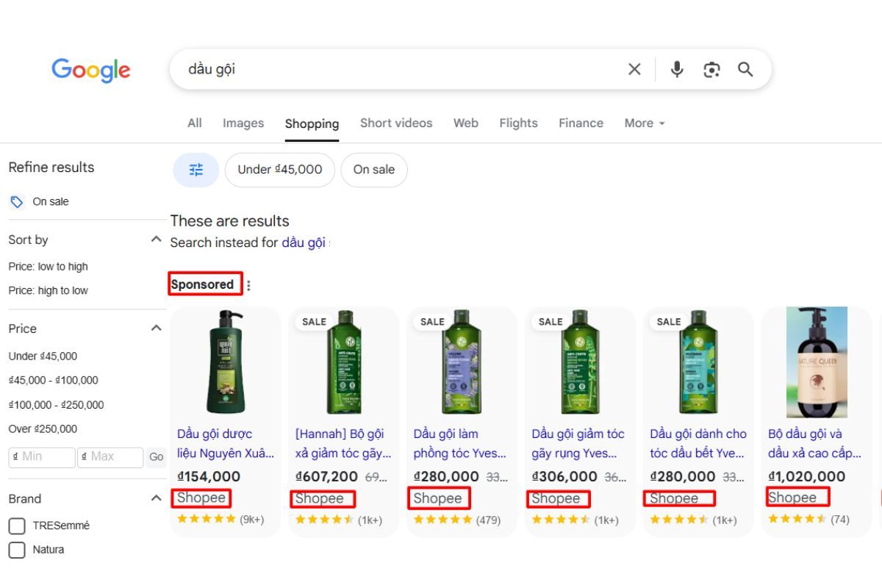The width and height of the screenshot is (882, 588).
Task: Go to the Finance tab
Action: point(581,123)
